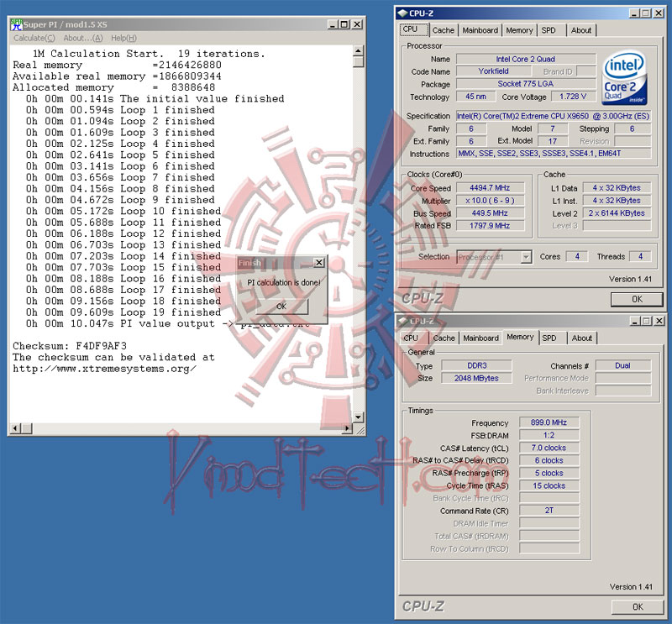The width and height of the screenshot is (672, 624).
Task: Click the Core Speed value 4494.7 MHz
Action: point(490,188)
